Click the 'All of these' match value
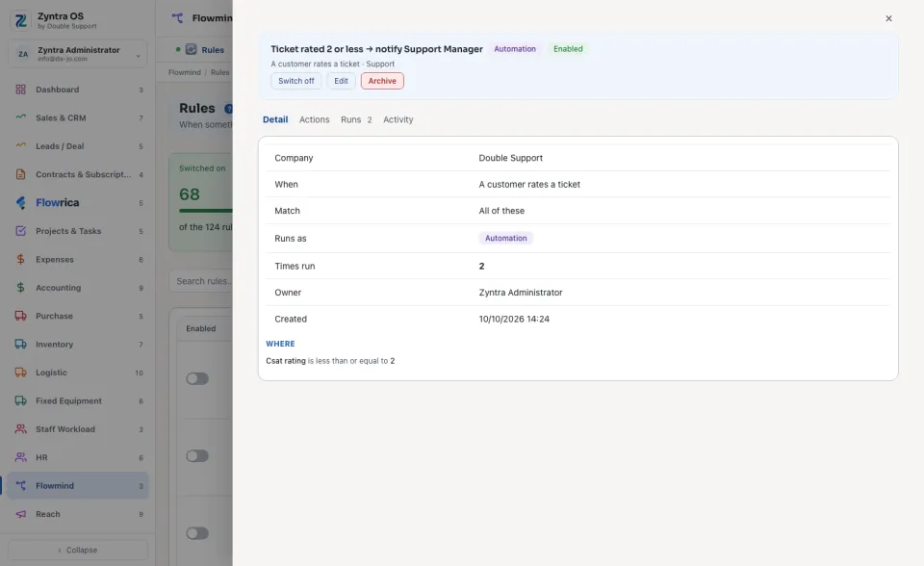This screenshot has height=566, width=924. click(501, 211)
